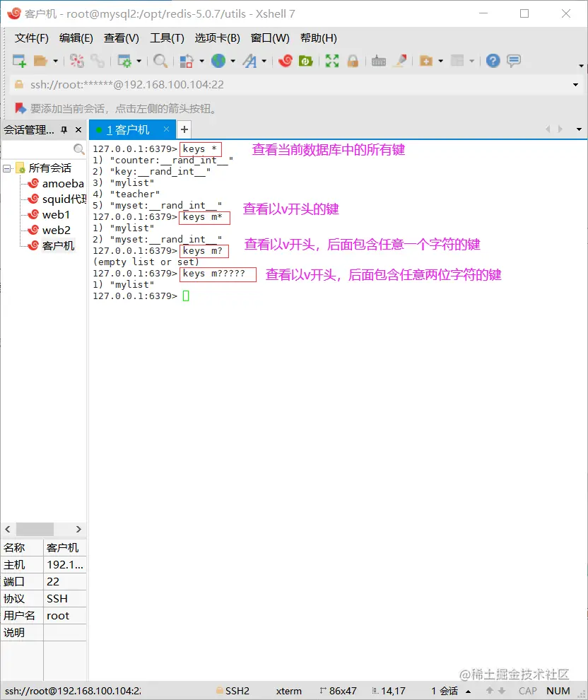Collapse the 所有会话 tree node
Screen dimensions: 588x700
point(6,169)
